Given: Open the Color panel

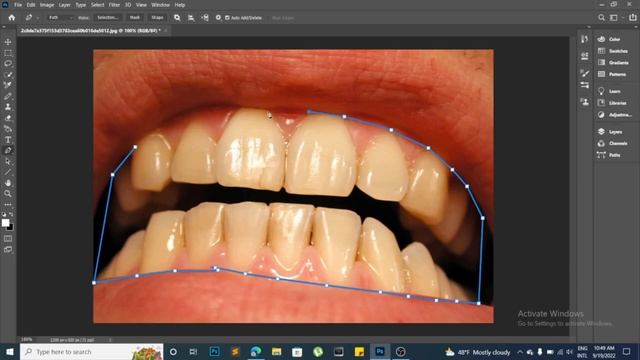Looking at the screenshot, I should [609, 39].
